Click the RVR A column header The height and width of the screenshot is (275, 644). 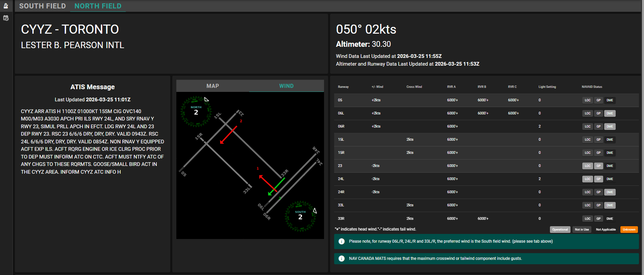pos(451,87)
